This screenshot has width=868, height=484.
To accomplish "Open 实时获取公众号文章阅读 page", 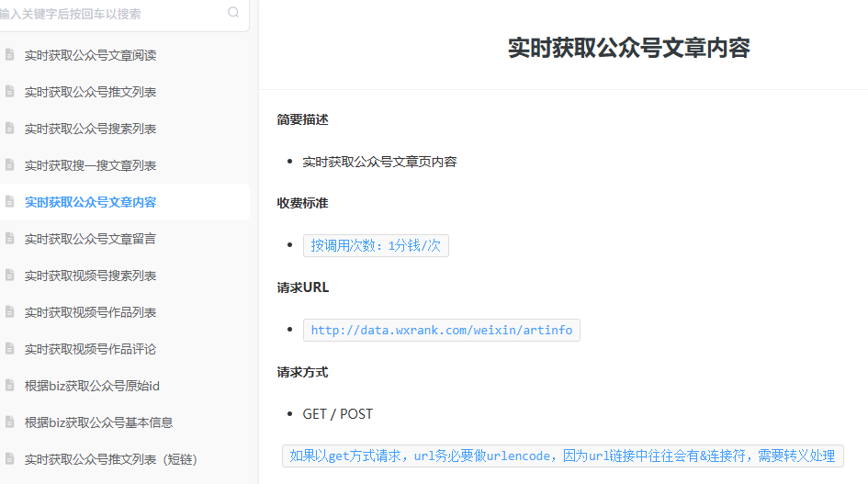I will point(90,55).
